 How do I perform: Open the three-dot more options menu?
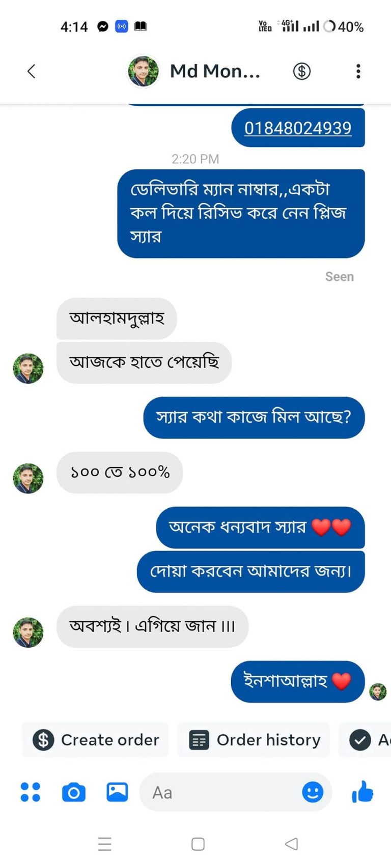(358, 71)
